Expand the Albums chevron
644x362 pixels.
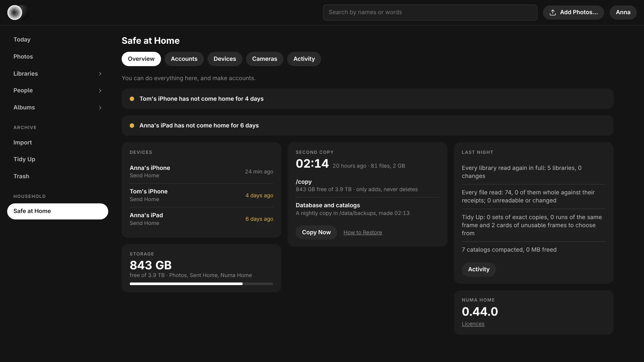tap(100, 108)
